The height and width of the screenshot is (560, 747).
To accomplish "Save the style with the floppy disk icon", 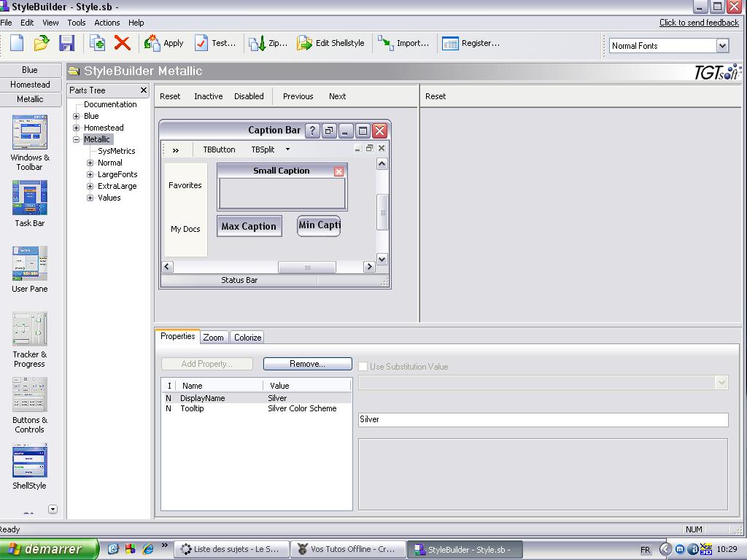I will coord(67,44).
